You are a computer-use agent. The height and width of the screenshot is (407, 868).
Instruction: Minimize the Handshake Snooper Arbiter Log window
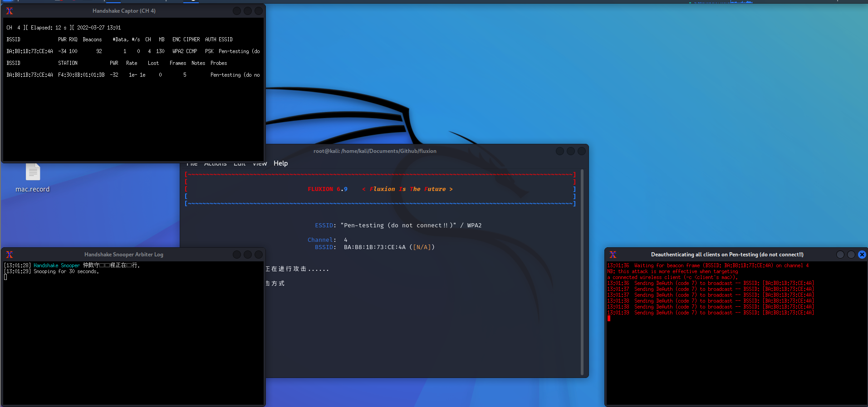[237, 255]
